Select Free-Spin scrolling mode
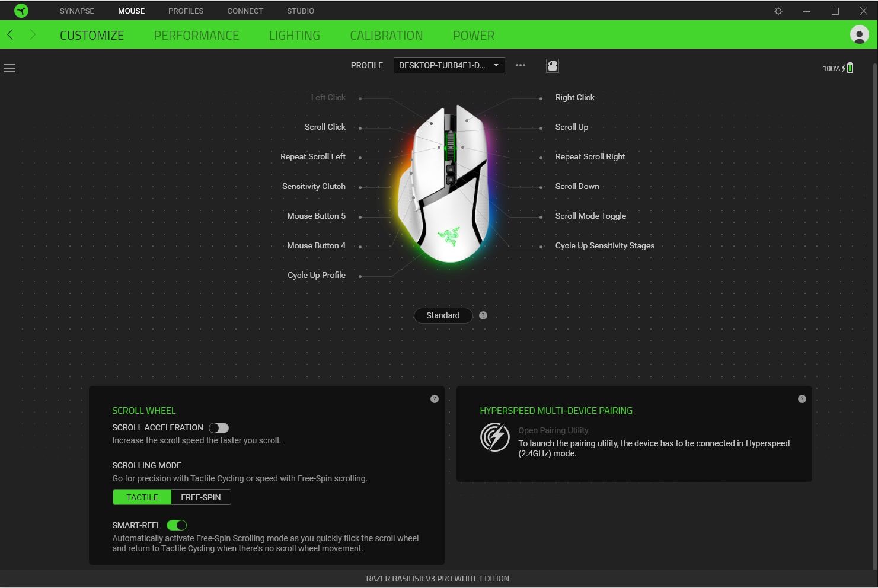 [201, 497]
